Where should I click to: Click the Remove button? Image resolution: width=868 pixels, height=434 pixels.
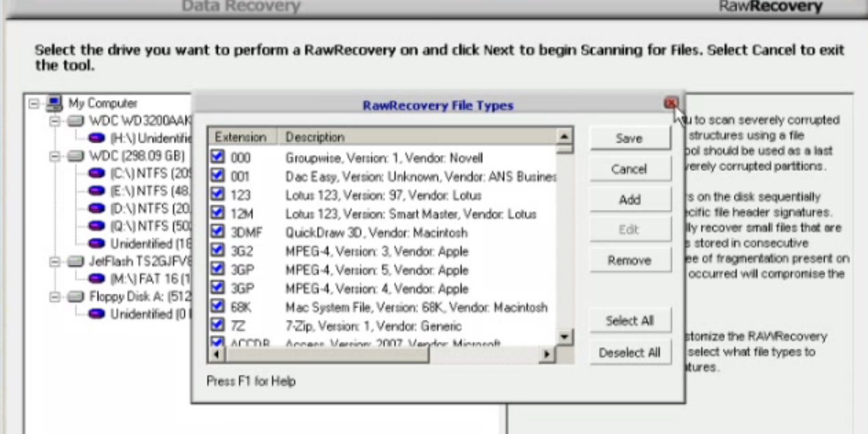click(x=630, y=261)
